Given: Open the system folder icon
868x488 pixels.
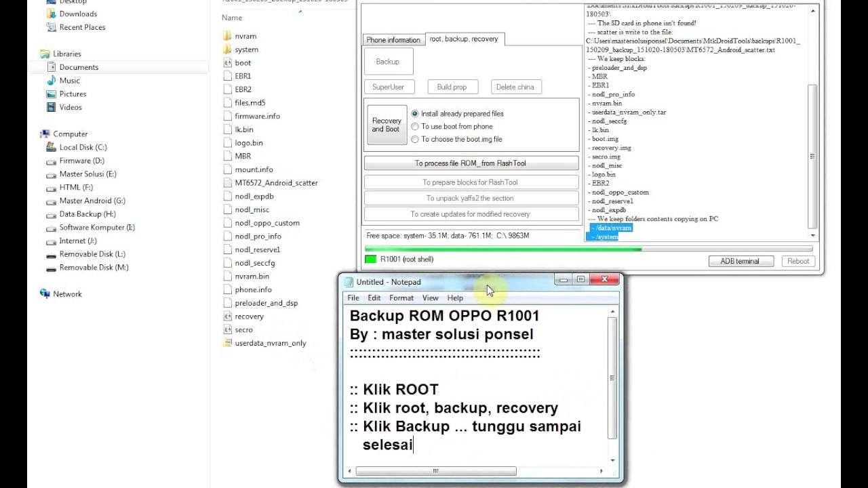Looking at the screenshot, I should pos(228,49).
